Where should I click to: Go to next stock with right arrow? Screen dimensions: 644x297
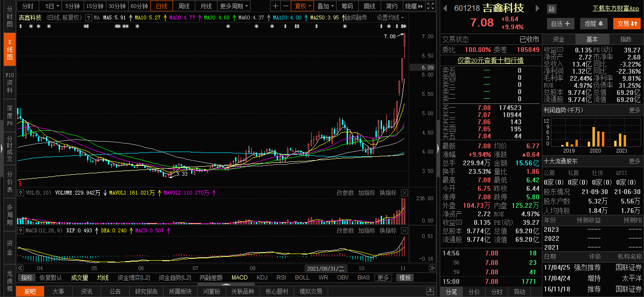[x=537, y=8]
